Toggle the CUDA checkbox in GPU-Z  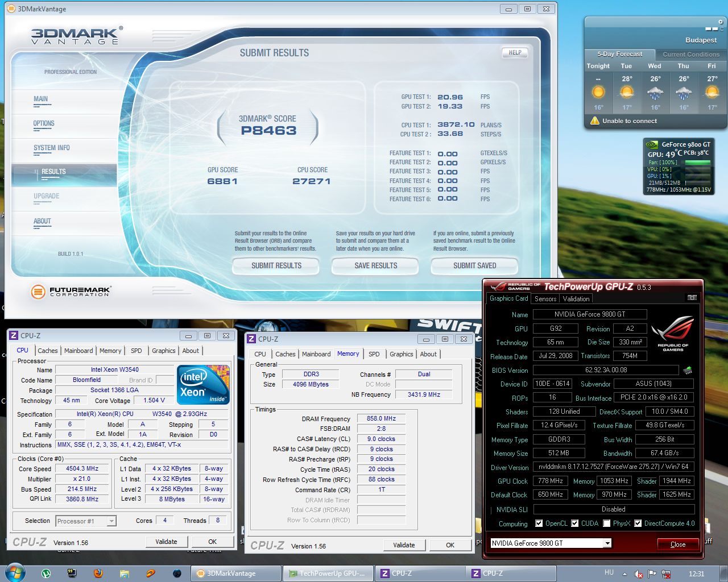(575, 523)
